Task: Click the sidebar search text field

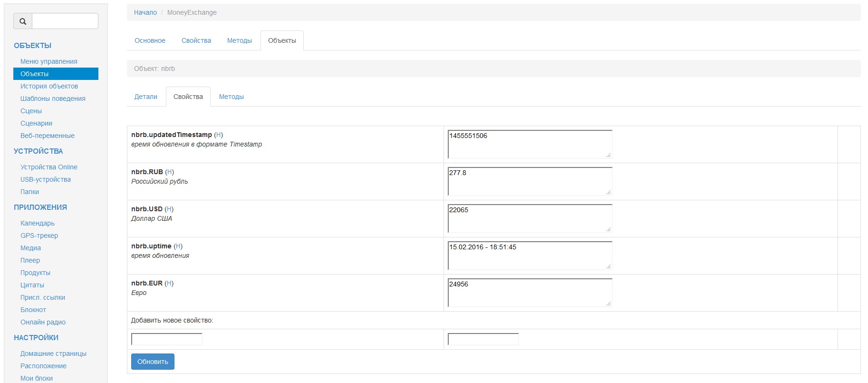Action: (65, 21)
